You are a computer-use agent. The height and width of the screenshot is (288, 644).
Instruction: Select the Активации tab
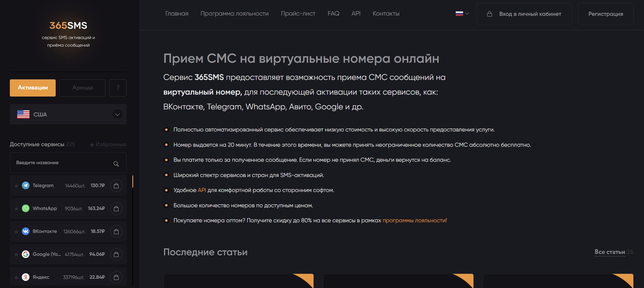click(x=33, y=88)
